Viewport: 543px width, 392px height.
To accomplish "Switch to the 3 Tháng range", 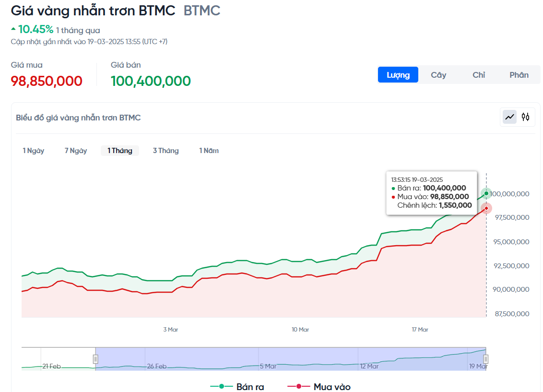I will 165,151.
